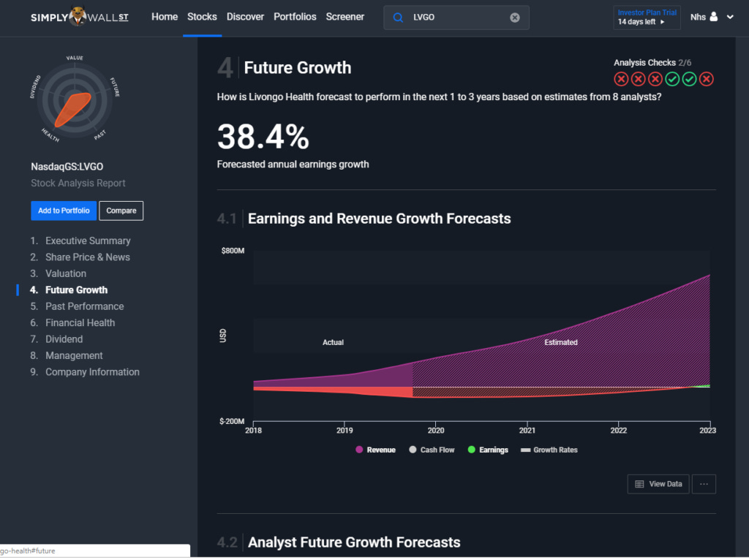Click the third failed analysis check icon
The width and height of the screenshot is (749, 560).
(x=655, y=79)
